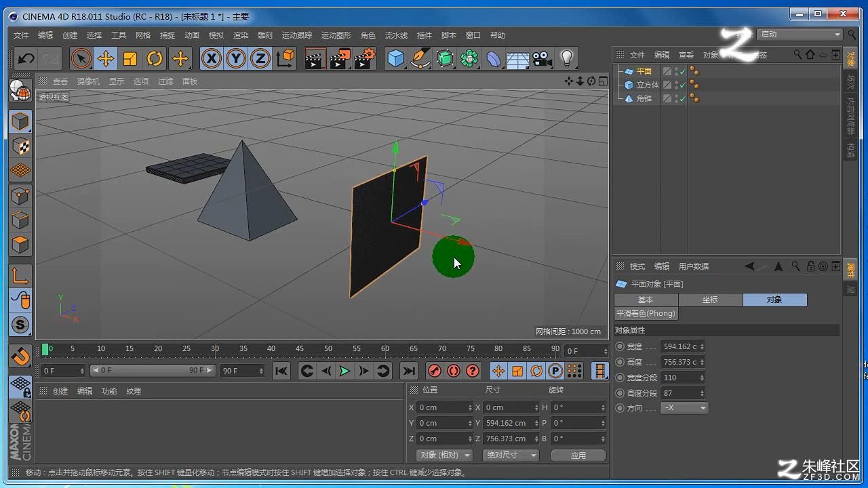Open the 文件 menu in main menu bar
This screenshot has width=868, height=488.
coord(21,35)
